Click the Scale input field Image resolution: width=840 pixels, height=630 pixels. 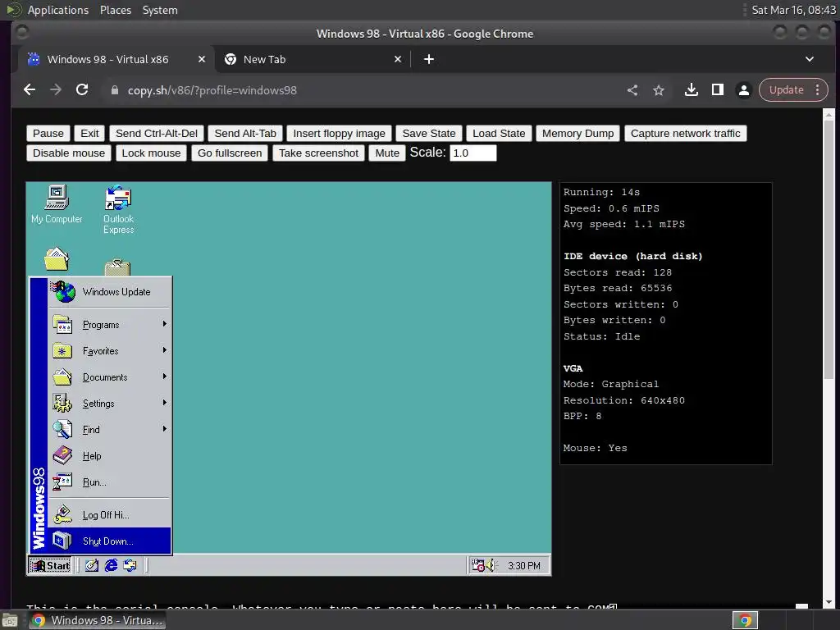[473, 153]
